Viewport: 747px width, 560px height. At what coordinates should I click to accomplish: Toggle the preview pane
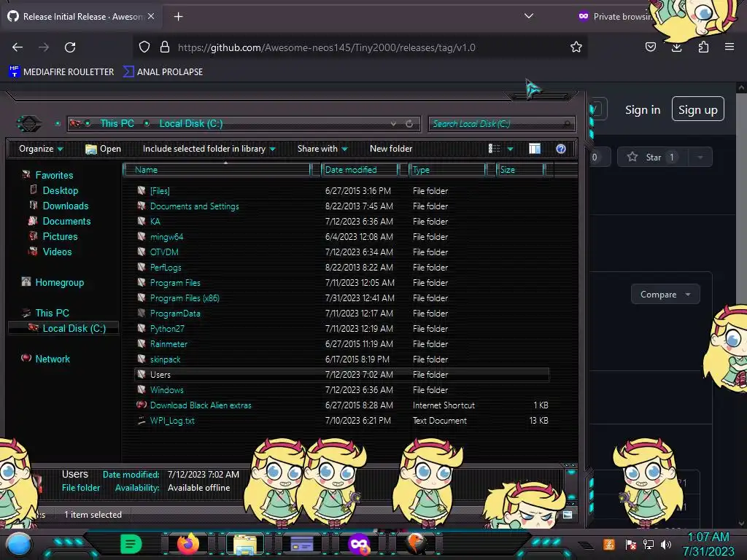tap(535, 149)
